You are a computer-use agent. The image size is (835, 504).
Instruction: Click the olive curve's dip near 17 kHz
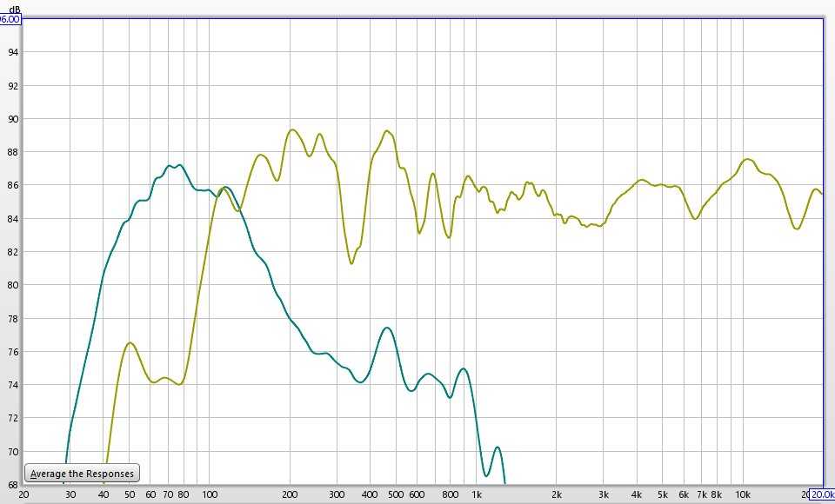(797, 229)
